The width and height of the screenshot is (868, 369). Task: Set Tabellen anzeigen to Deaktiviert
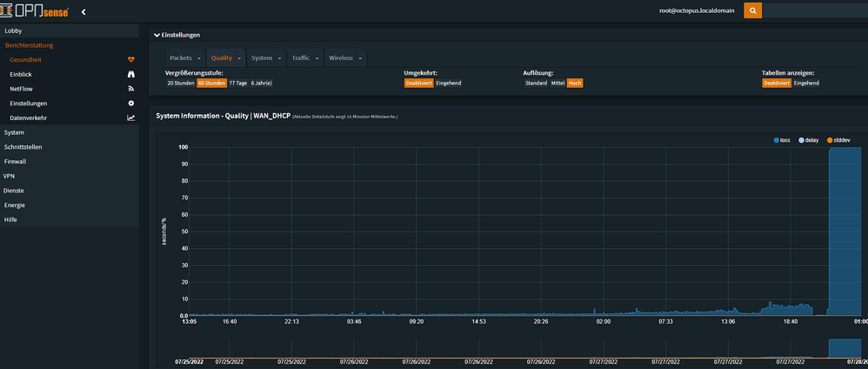pyautogui.click(x=777, y=83)
